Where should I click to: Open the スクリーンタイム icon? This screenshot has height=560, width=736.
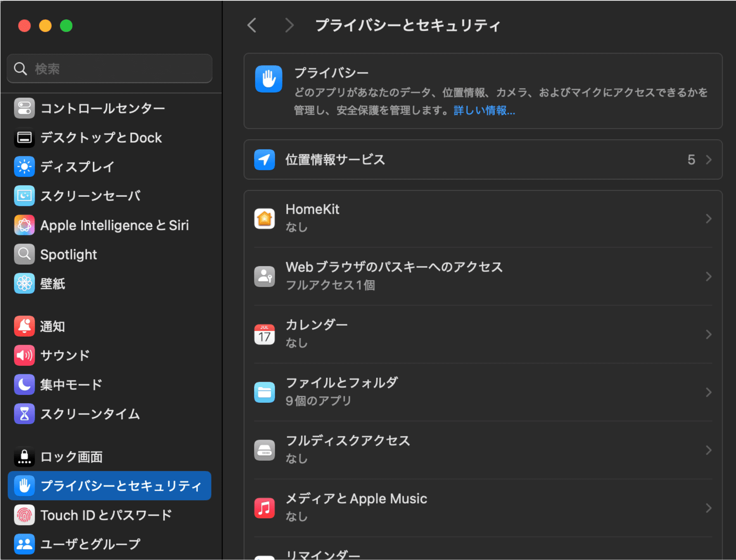point(24,414)
